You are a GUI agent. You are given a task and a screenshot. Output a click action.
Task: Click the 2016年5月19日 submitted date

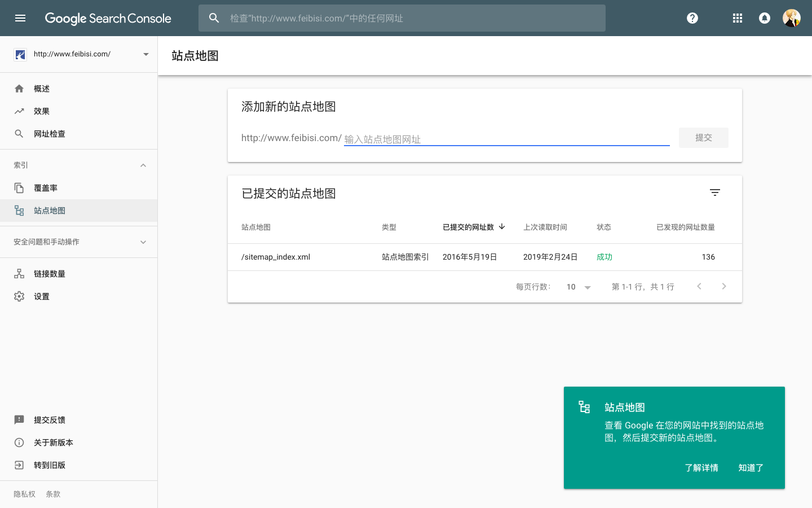tap(470, 257)
